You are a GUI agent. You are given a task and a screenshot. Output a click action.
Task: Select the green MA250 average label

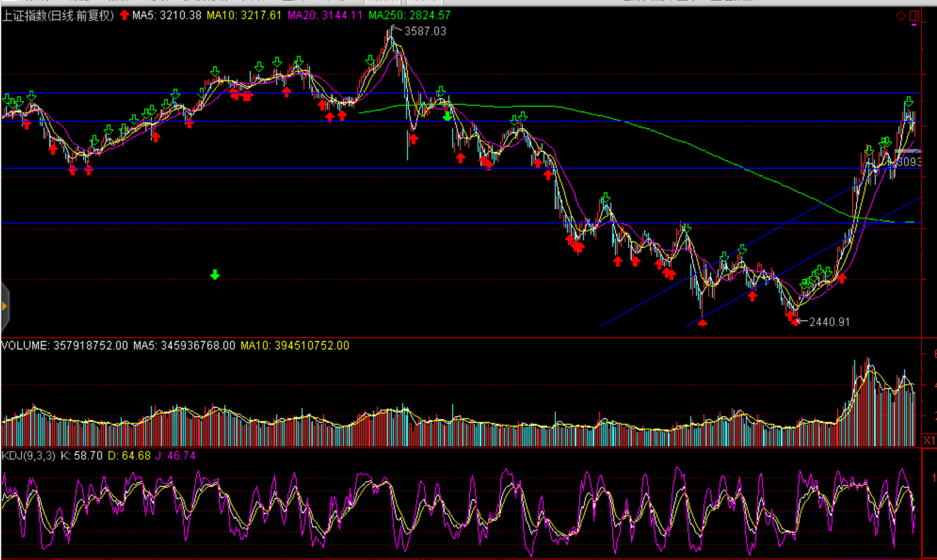pyautogui.click(x=409, y=16)
